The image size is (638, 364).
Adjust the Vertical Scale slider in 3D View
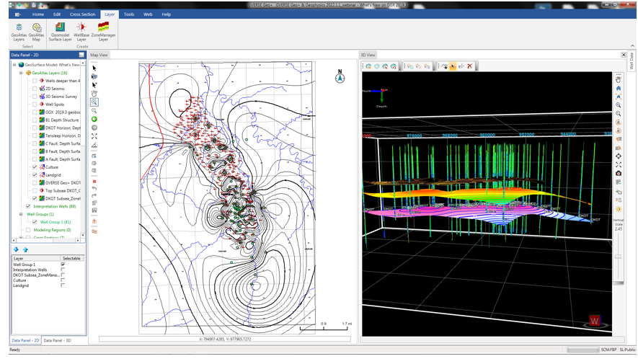click(619, 257)
